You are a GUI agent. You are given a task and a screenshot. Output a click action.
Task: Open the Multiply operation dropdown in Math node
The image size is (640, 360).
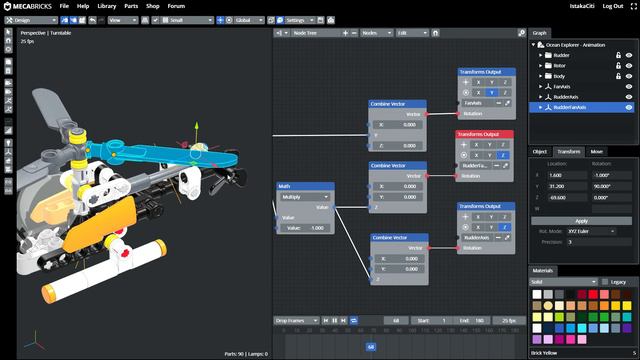tap(305, 197)
